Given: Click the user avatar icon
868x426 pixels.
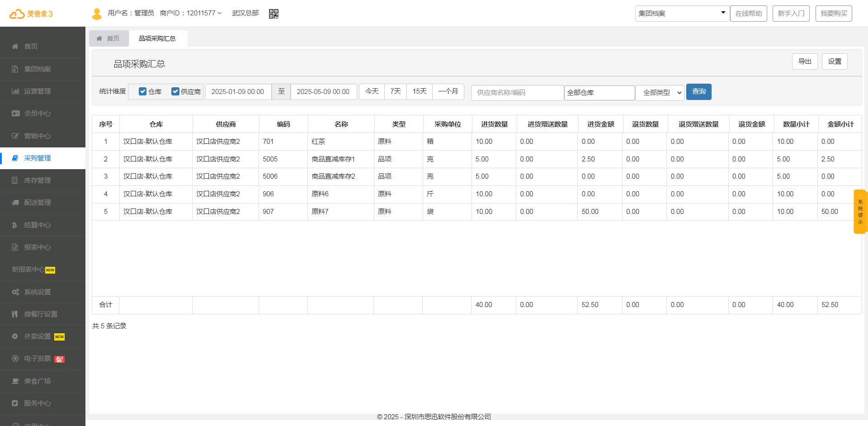Looking at the screenshot, I should point(97,14).
